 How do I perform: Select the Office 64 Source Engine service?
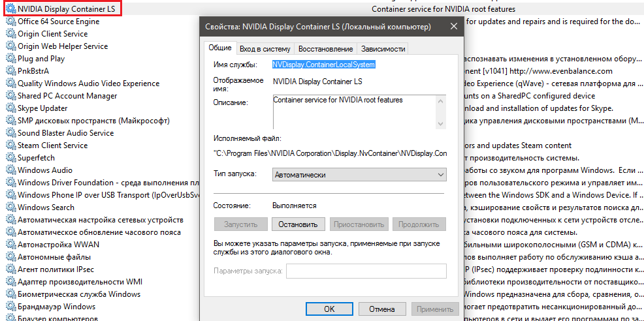point(58,22)
